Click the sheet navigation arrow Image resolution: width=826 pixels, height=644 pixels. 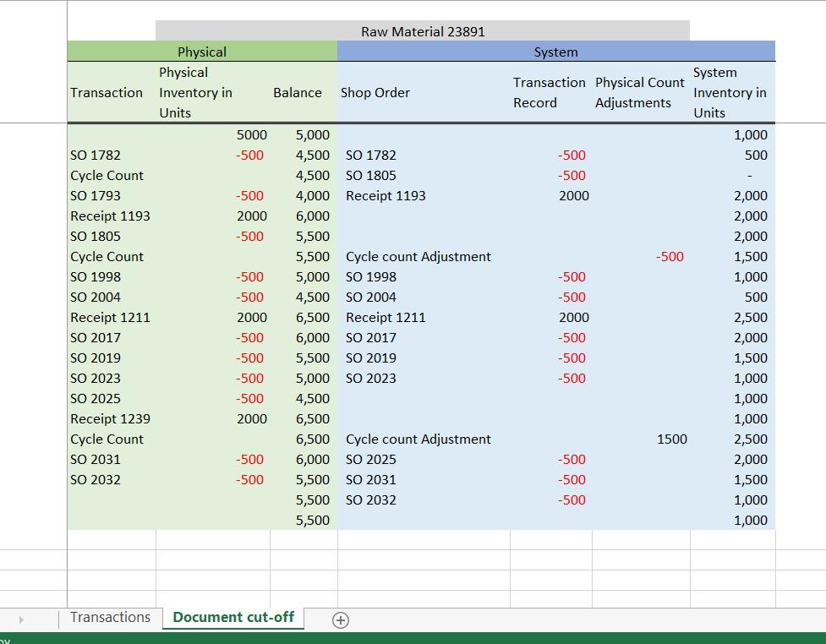point(21,619)
